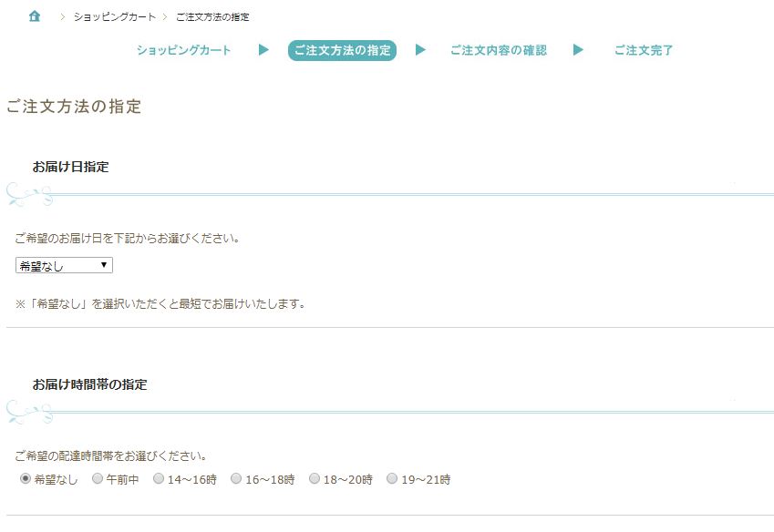This screenshot has height=532, width=774.
Task: Click note about 希望なし shortest delivery
Action: [160, 303]
